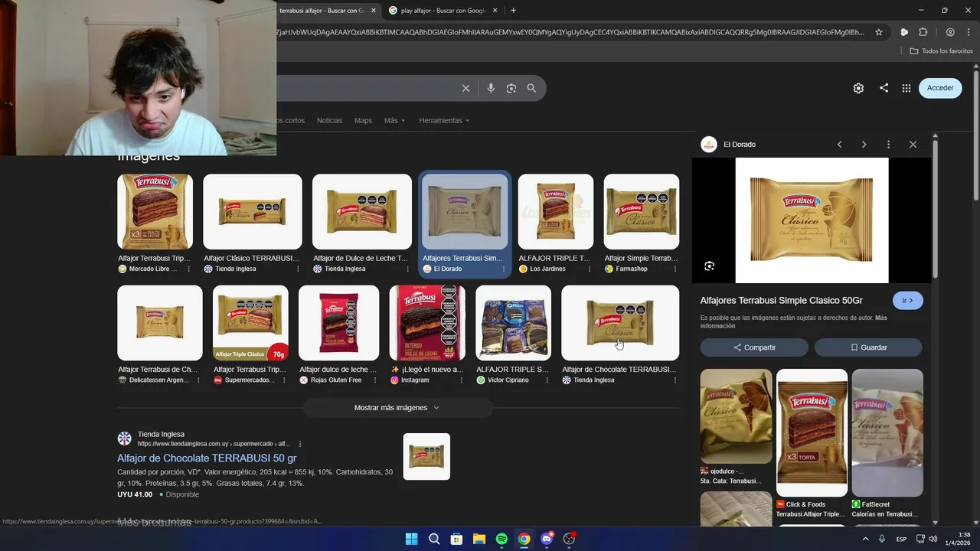
Task: Switch to play alfajor browser tab
Action: (x=444, y=11)
